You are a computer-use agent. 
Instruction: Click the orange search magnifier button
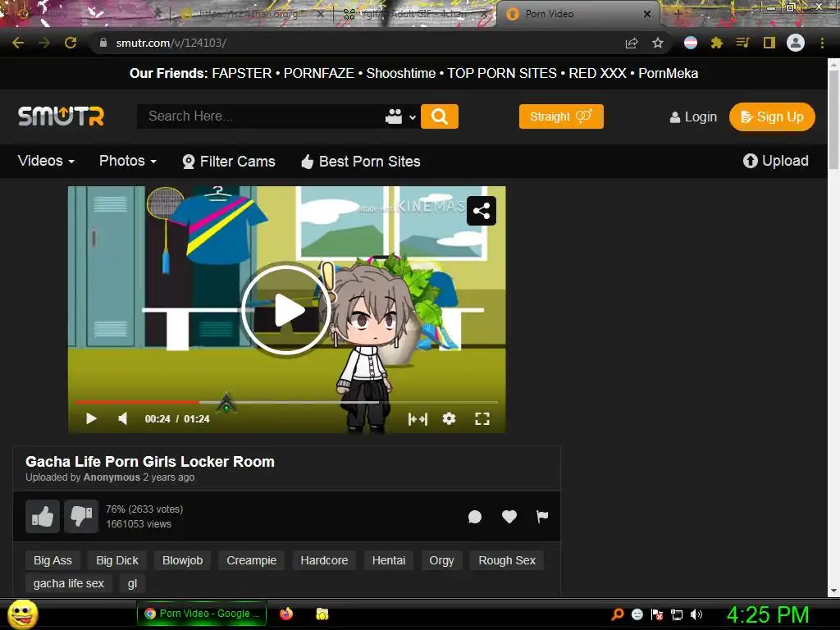coord(440,116)
